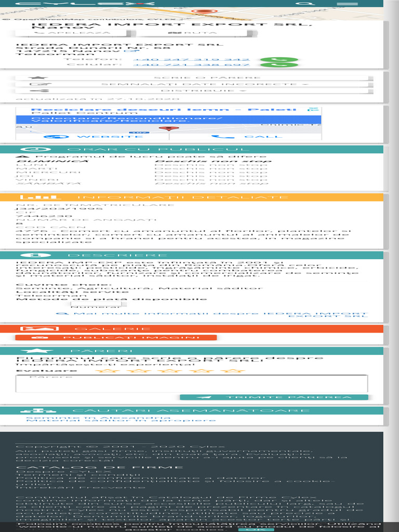Click the Trimite părerea button

(274, 397)
